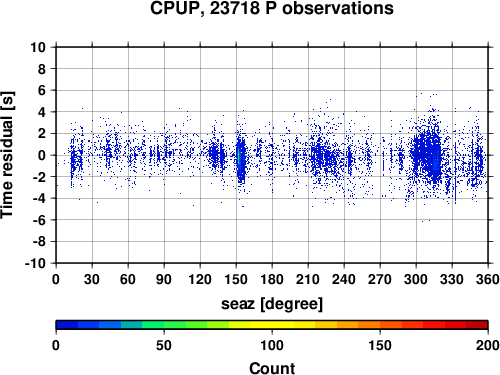
Task: Click the Count colorbar label
Action: coord(272,368)
